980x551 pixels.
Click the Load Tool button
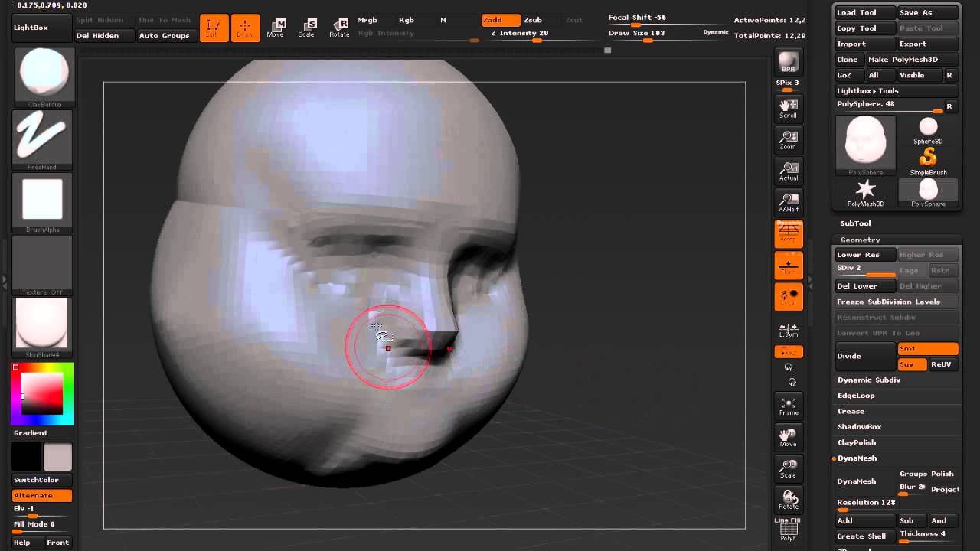point(864,12)
